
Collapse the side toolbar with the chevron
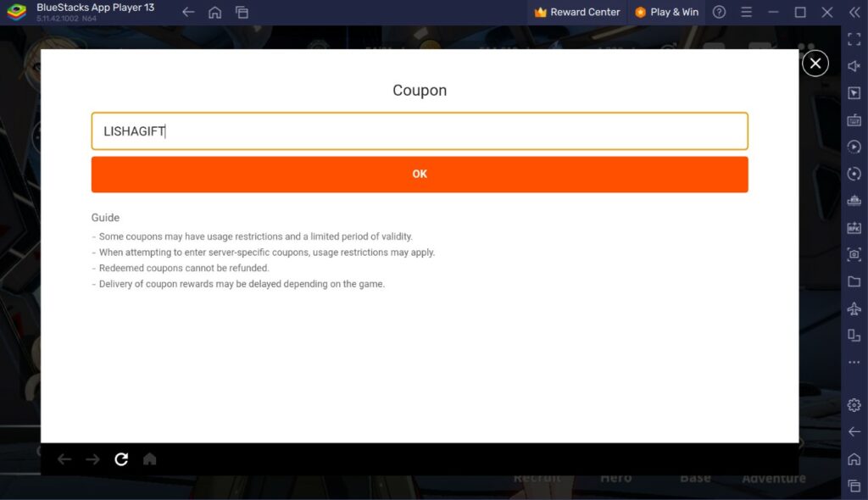854,12
